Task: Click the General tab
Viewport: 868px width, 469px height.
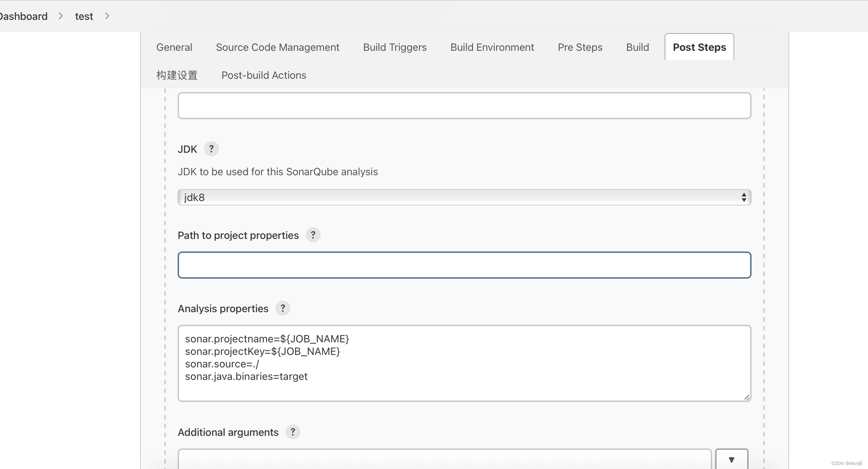Action: click(x=175, y=47)
